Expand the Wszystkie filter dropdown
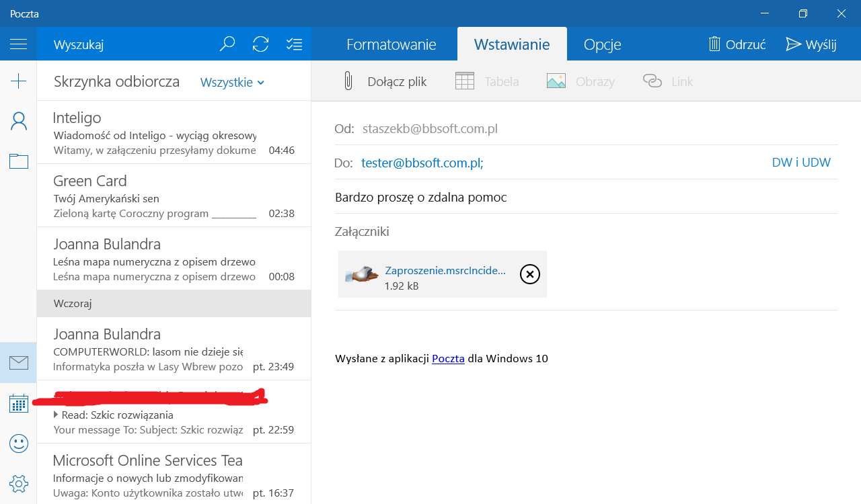Image resolution: width=861 pixels, height=504 pixels. pos(233,82)
